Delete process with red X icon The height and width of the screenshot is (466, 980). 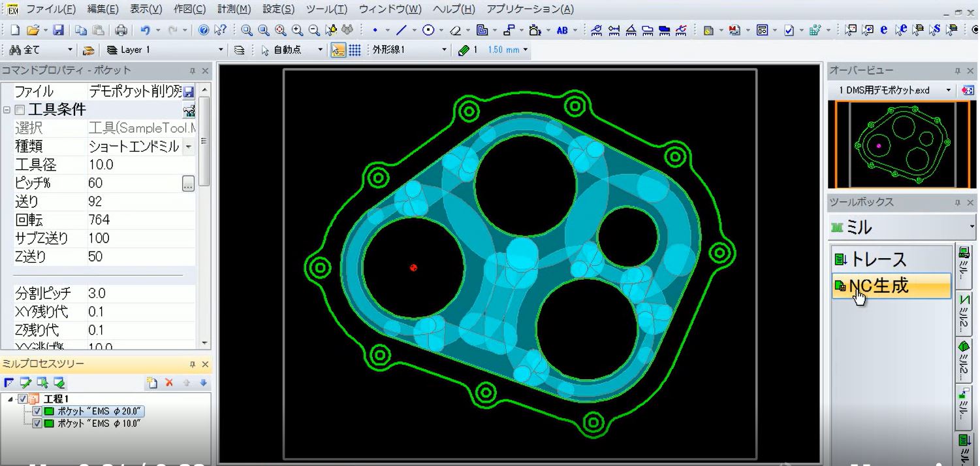[x=169, y=383]
